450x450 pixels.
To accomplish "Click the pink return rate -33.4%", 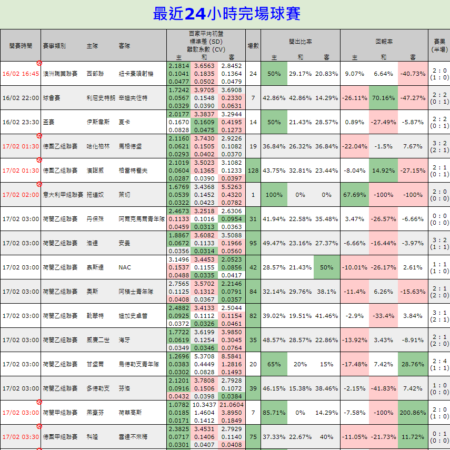I will click(x=383, y=316).
